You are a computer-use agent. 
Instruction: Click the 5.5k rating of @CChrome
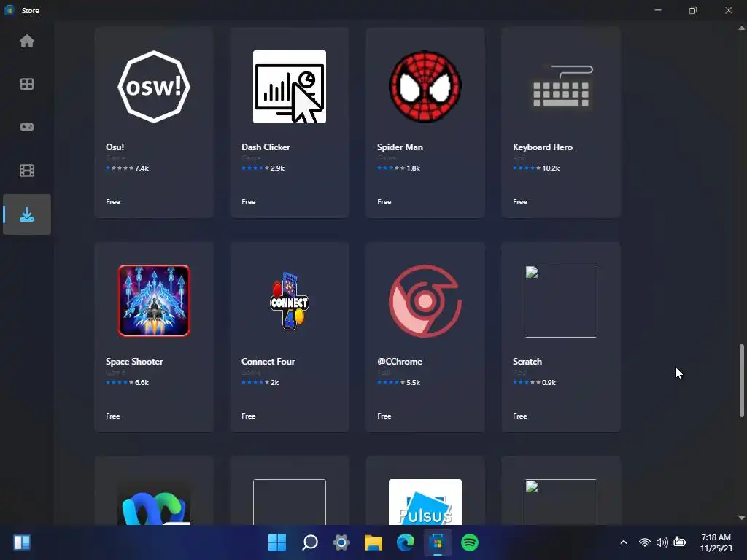point(399,382)
